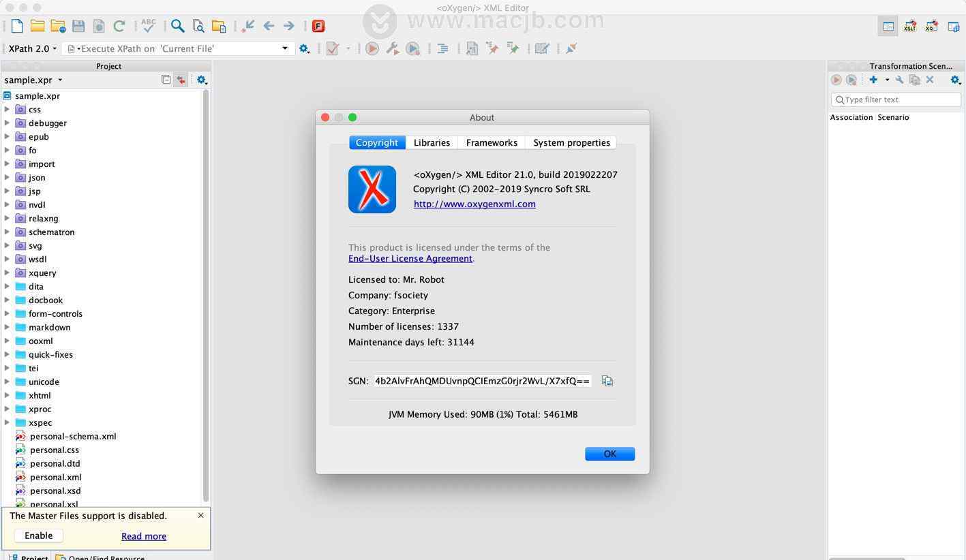Open the dropdown arrow beside New scenario plus

coord(887,80)
